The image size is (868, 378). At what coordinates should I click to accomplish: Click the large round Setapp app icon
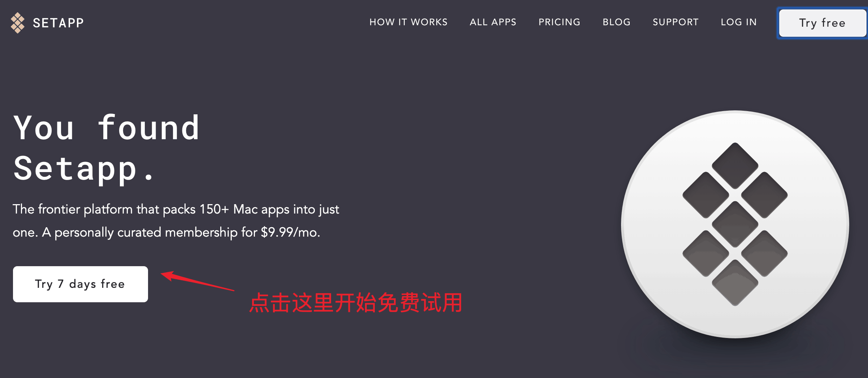pyautogui.click(x=735, y=224)
